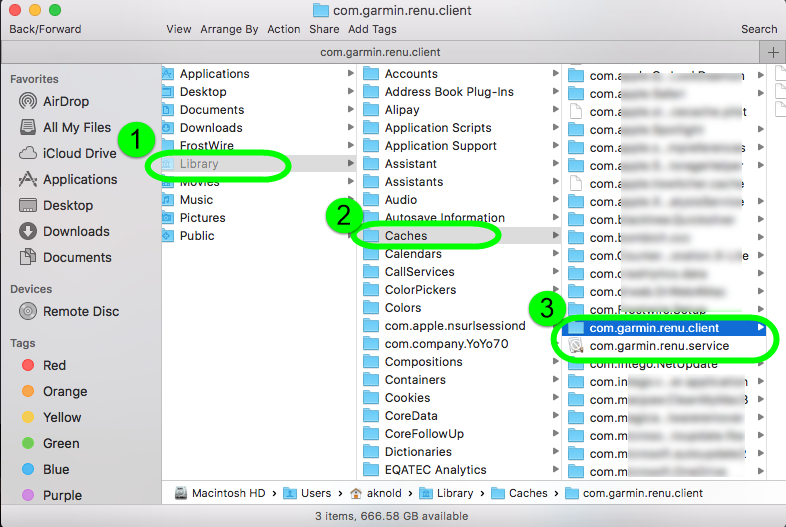Open the Arrange By toolbar menu

point(229,29)
